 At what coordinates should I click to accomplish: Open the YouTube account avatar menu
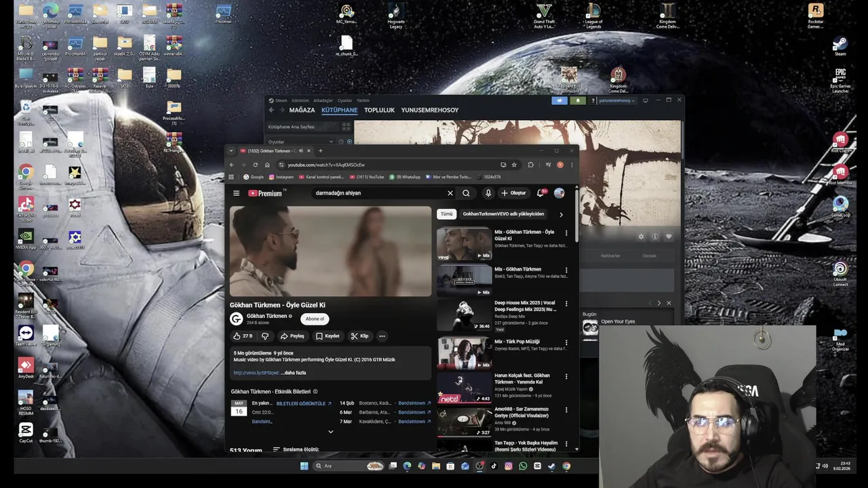(x=559, y=193)
